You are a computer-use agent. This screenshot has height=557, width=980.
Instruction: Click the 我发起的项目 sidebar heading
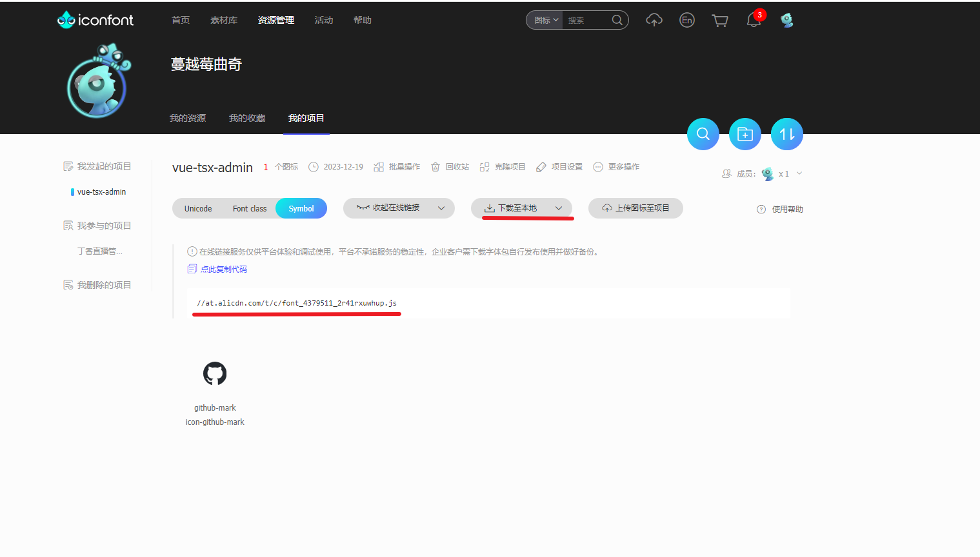105,166
